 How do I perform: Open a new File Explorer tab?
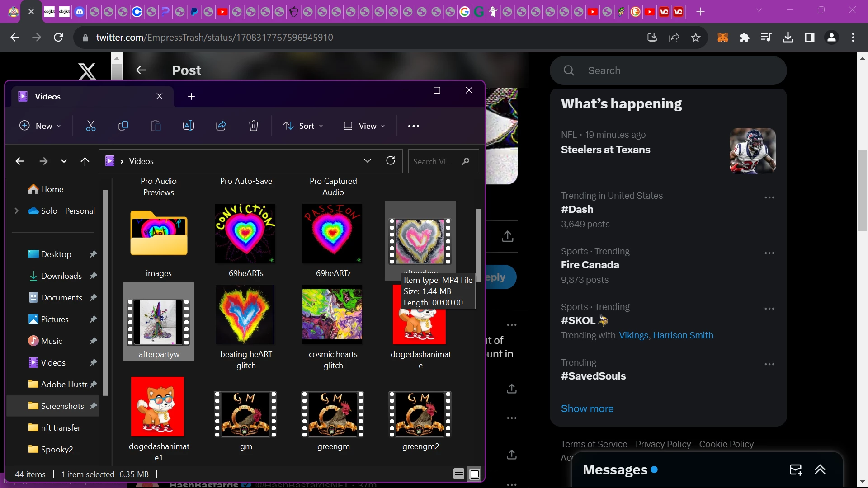(x=191, y=97)
